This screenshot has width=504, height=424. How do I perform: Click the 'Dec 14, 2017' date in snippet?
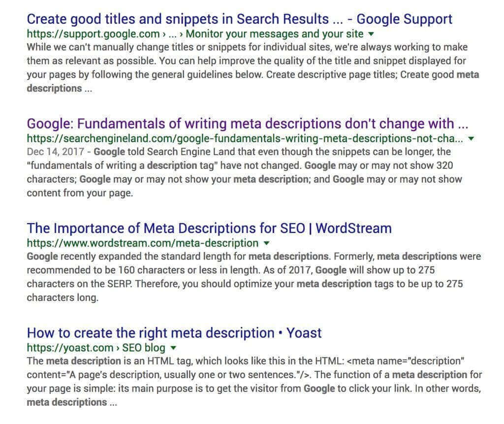click(56, 152)
